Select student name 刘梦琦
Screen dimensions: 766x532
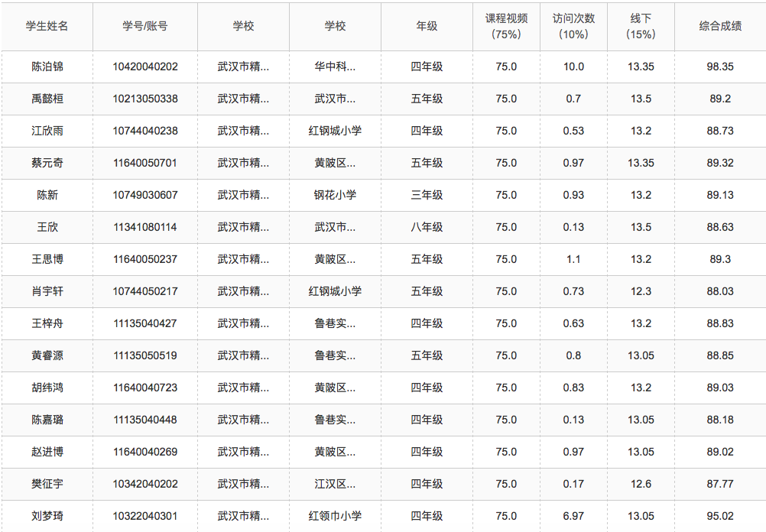click(x=47, y=516)
